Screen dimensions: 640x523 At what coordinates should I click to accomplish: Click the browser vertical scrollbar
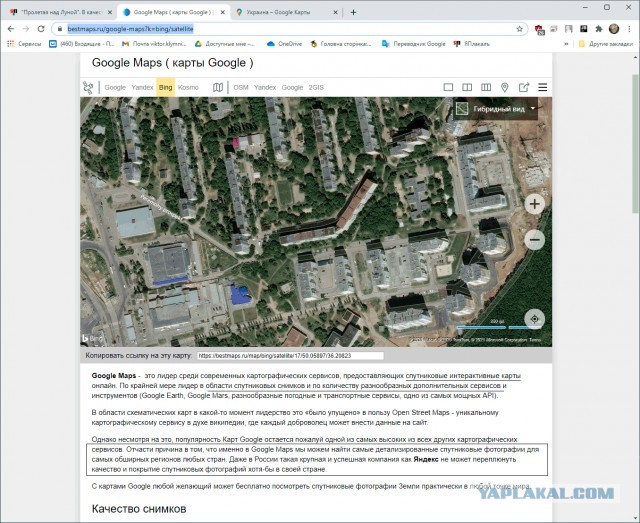636,144
